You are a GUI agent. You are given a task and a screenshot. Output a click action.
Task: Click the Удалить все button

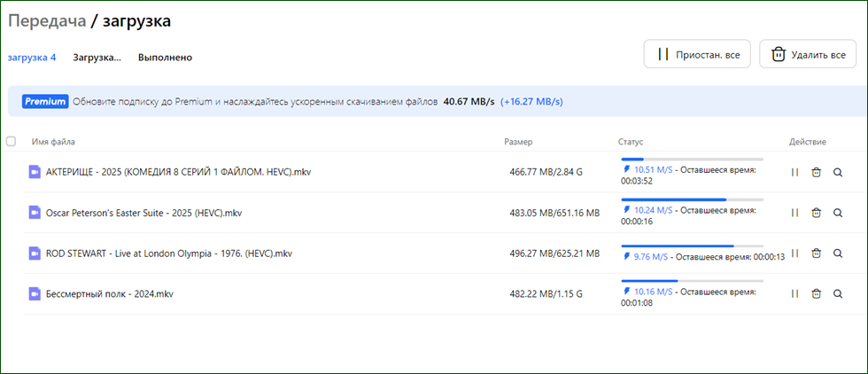808,54
